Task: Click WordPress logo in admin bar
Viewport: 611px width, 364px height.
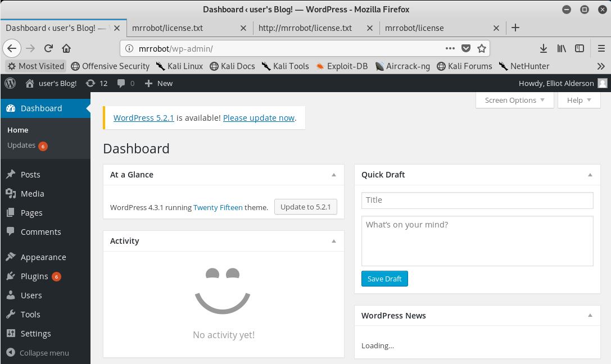Action: (10, 83)
